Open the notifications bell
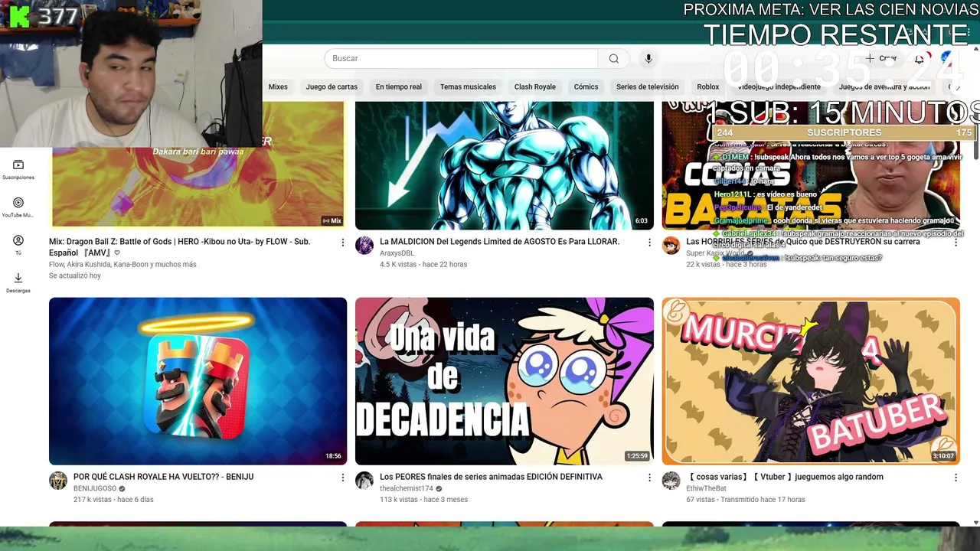 coord(920,59)
